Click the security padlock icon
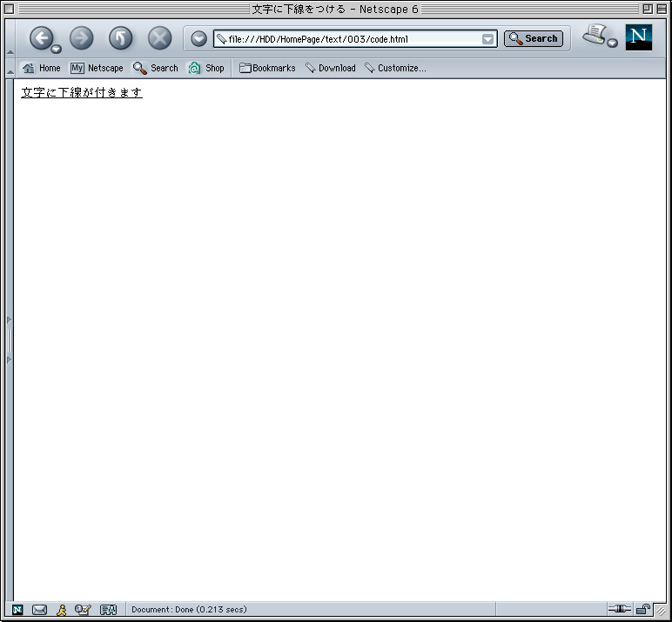 tap(642, 610)
